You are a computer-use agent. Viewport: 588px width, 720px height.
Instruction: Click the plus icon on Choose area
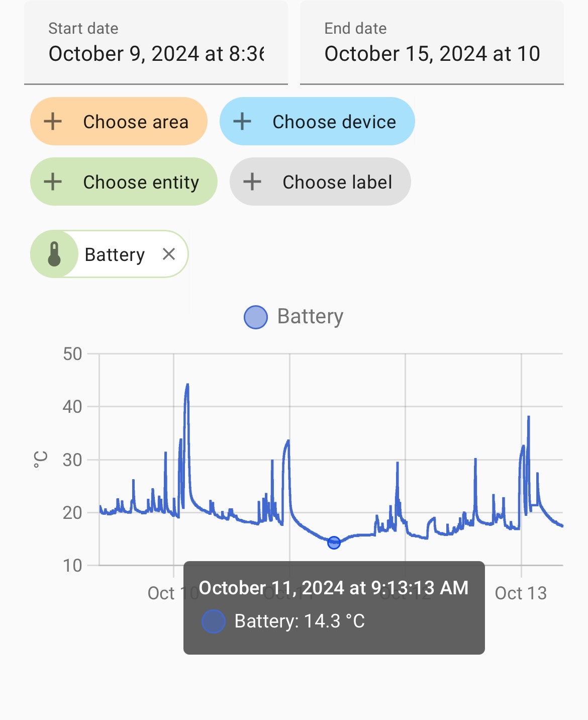53,121
